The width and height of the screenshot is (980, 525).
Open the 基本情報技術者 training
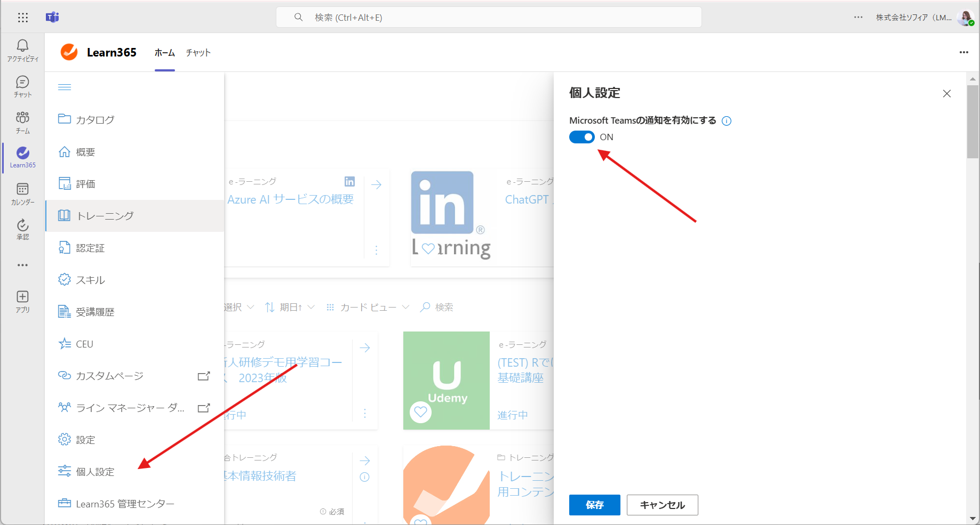coord(260,475)
